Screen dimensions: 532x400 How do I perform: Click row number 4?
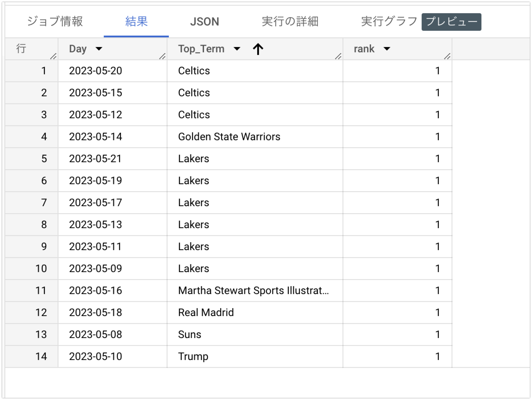click(x=44, y=136)
